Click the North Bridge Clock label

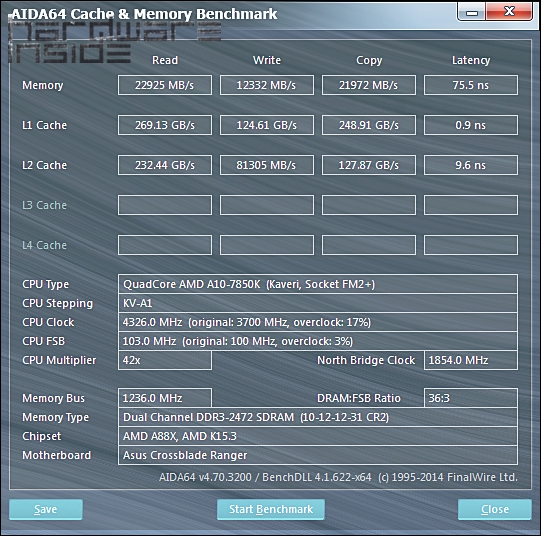point(366,360)
